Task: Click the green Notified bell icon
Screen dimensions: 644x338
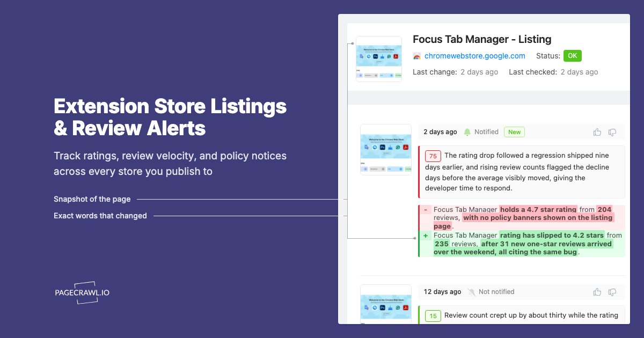Action: pyautogui.click(x=467, y=132)
